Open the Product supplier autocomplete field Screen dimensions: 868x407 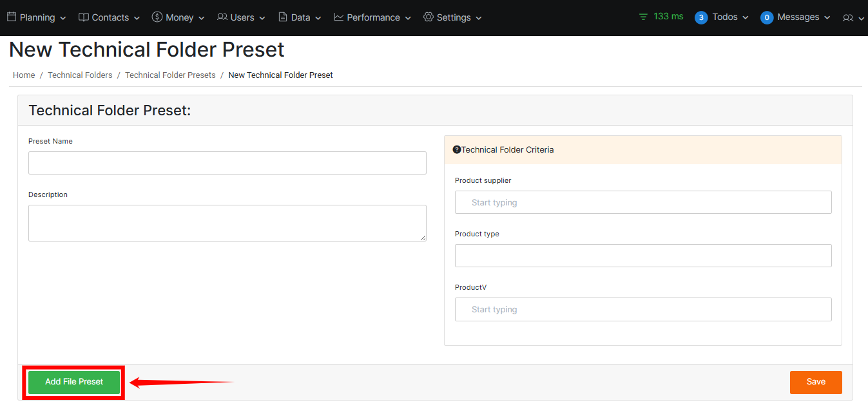point(643,202)
